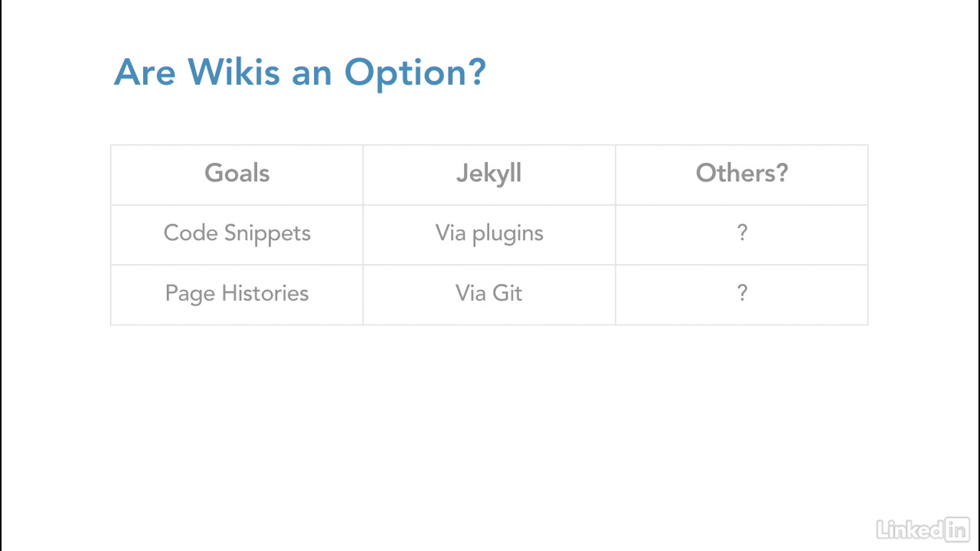
Task: Click the "Linked" text of the watermark
Action: pyautogui.click(x=910, y=529)
